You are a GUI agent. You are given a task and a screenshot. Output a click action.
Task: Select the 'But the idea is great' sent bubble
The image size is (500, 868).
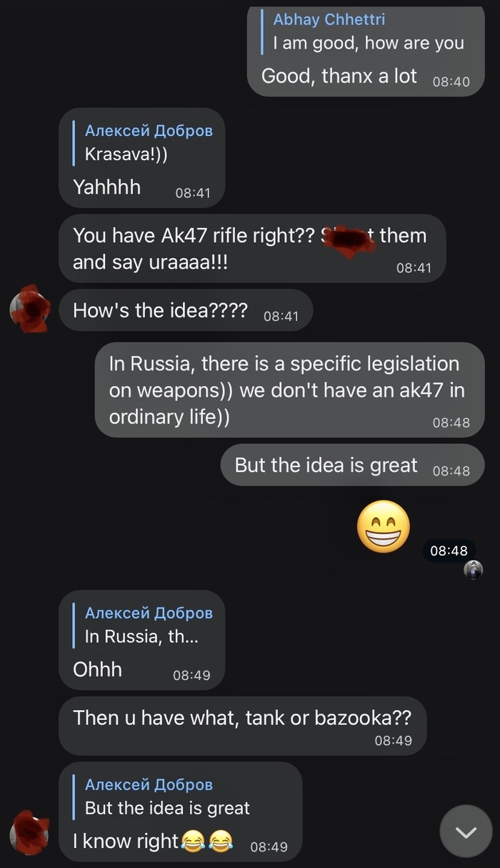pos(352,465)
